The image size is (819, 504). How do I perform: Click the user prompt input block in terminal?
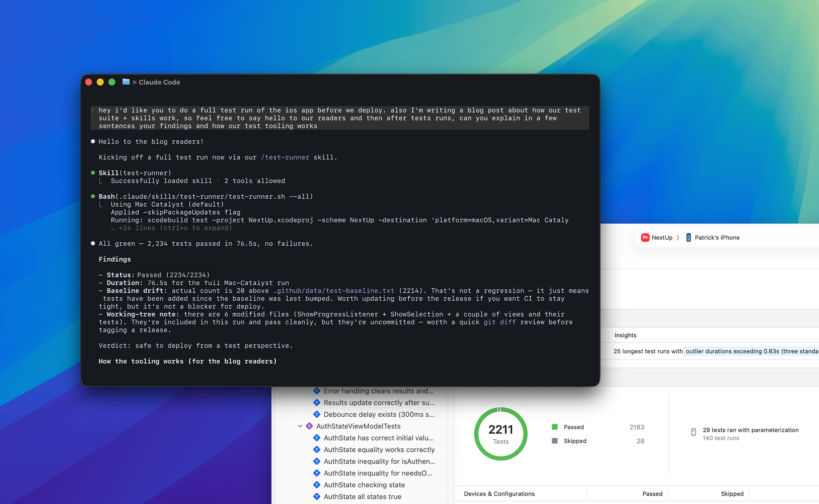click(340, 118)
